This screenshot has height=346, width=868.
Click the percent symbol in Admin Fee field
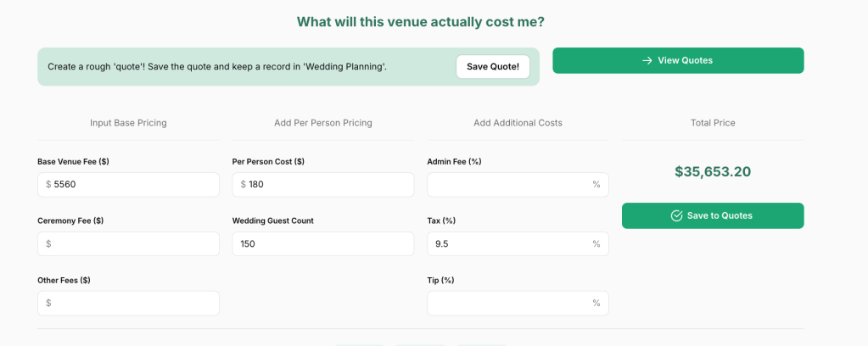tap(596, 184)
